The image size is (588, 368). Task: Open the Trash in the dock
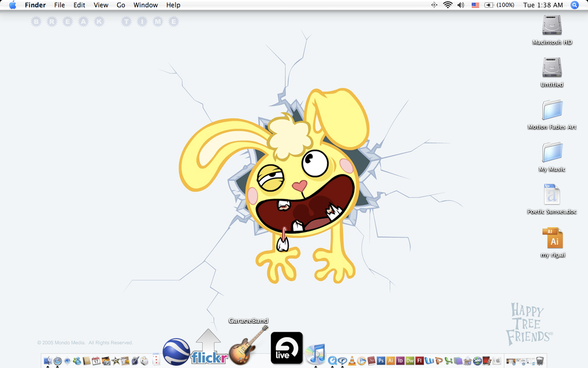point(540,361)
